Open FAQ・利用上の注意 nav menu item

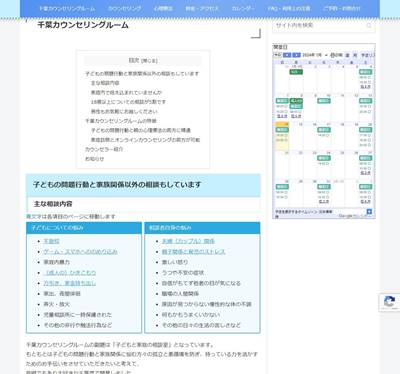click(289, 9)
